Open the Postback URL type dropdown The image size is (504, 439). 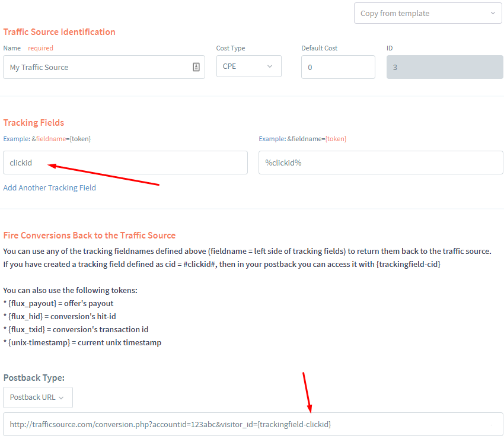click(38, 397)
